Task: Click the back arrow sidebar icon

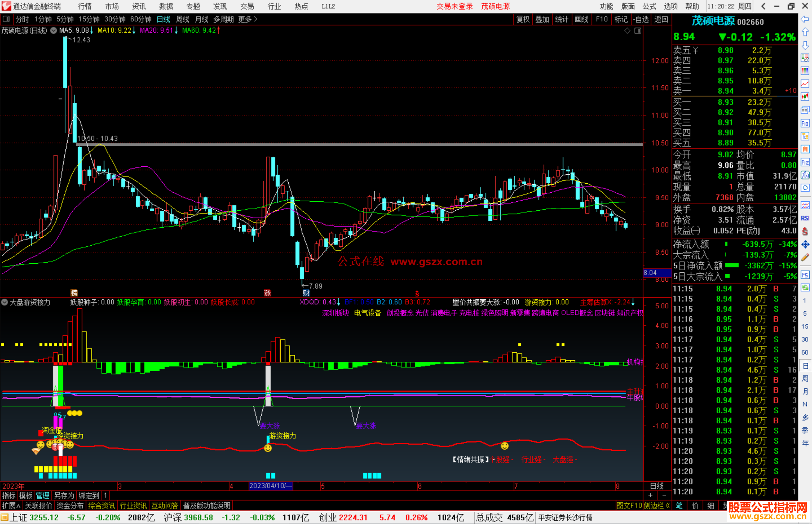Action: [x=805, y=19]
